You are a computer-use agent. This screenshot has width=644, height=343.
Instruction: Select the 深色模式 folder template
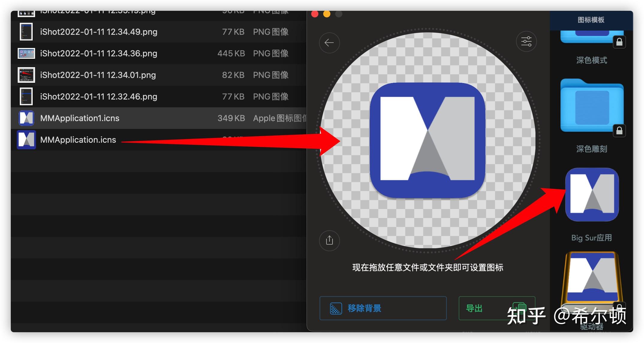tap(592, 37)
